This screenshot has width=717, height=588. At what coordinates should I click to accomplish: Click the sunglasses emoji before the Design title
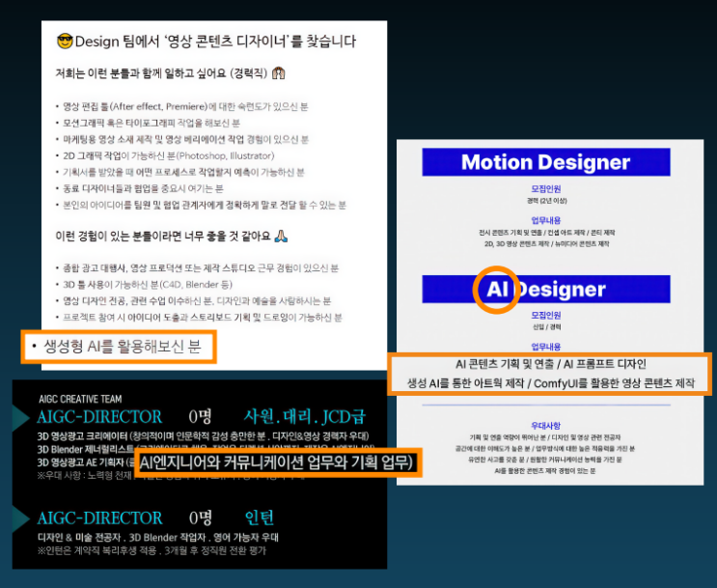point(65,42)
